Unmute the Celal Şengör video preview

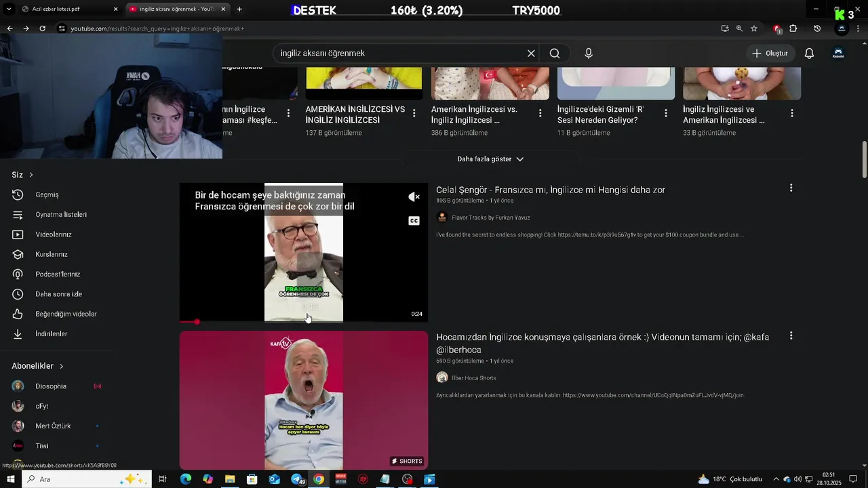(x=414, y=197)
